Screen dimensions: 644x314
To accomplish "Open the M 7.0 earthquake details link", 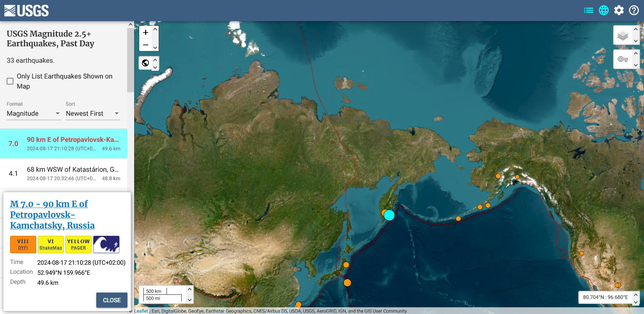I will point(52,215).
